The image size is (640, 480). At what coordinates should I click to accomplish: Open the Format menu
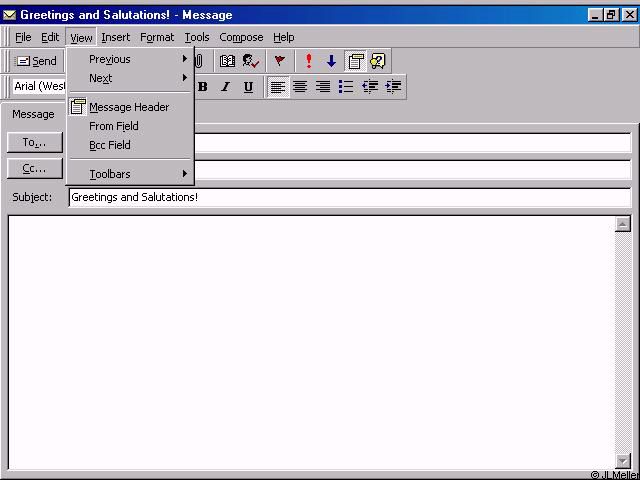click(x=157, y=38)
